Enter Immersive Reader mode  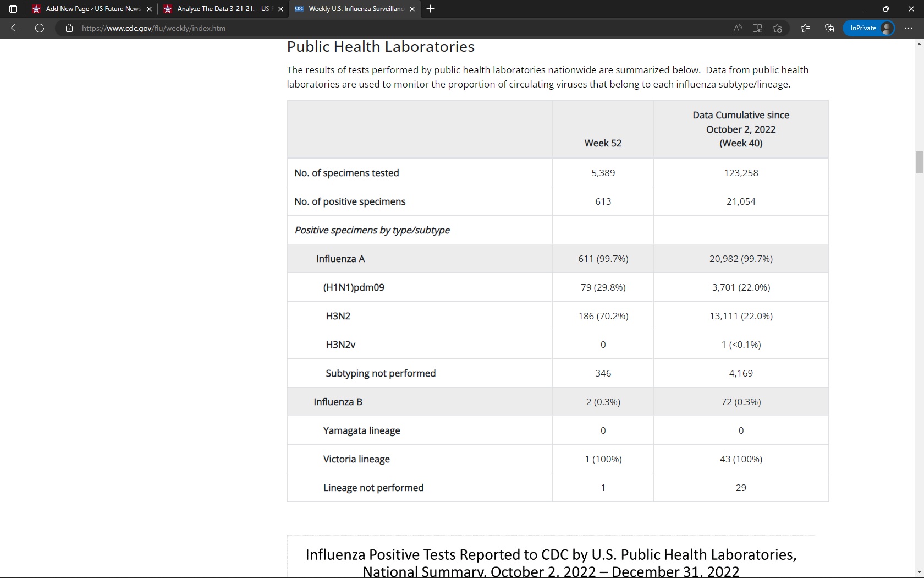(757, 28)
